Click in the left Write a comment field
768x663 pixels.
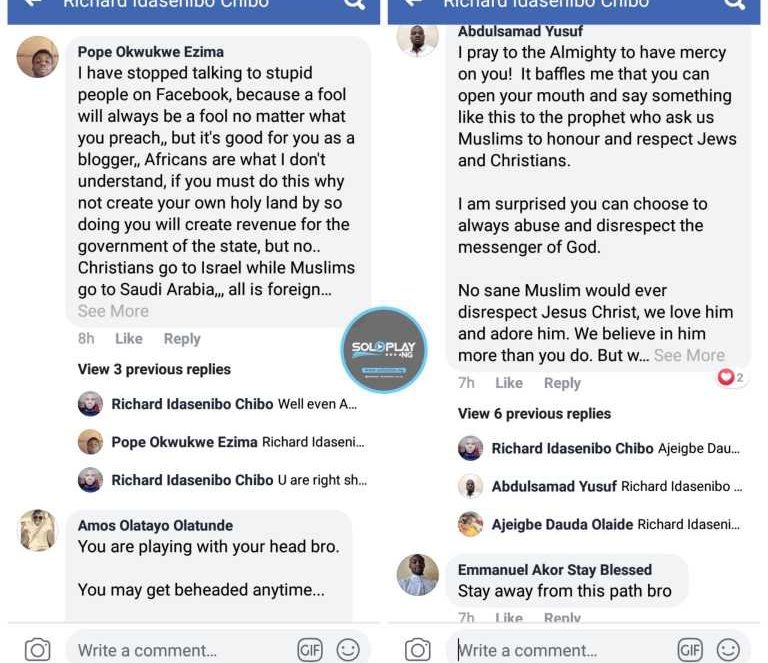coord(181,650)
